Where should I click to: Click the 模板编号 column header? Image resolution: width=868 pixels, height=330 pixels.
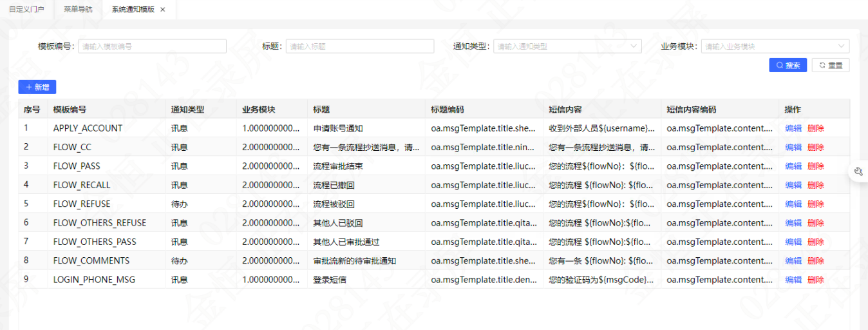tap(106, 110)
